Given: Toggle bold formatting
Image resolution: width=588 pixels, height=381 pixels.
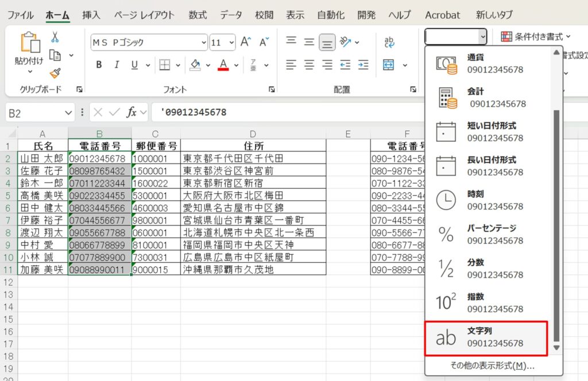Looking at the screenshot, I should (99, 65).
